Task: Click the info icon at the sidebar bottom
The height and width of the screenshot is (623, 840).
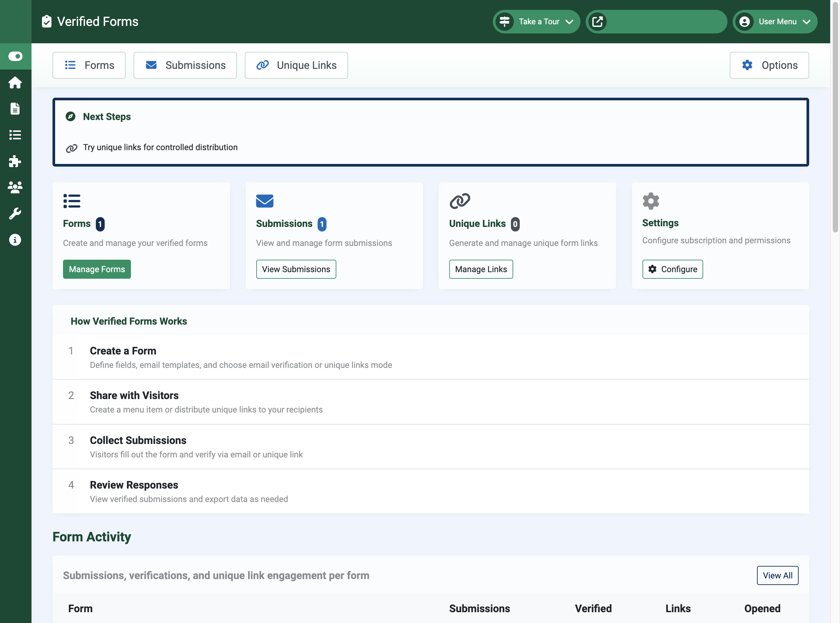Action: pos(15,239)
